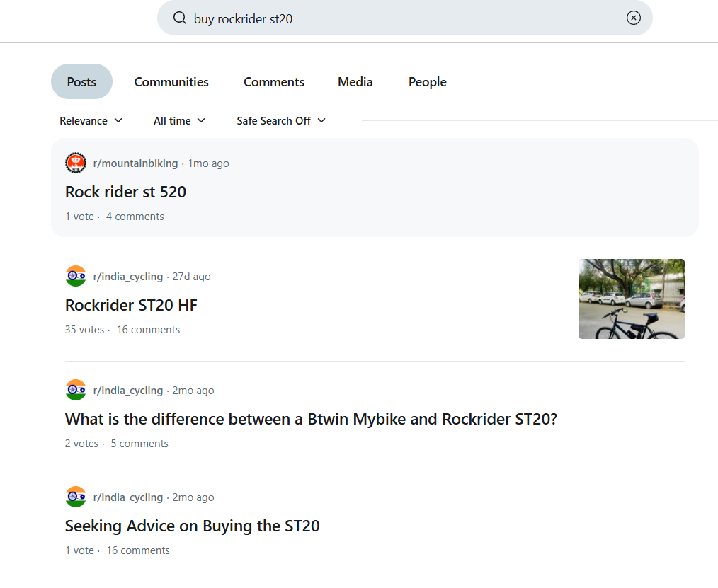Switch to the Communities tab
Viewport: 718px width, 588px height.
171,82
